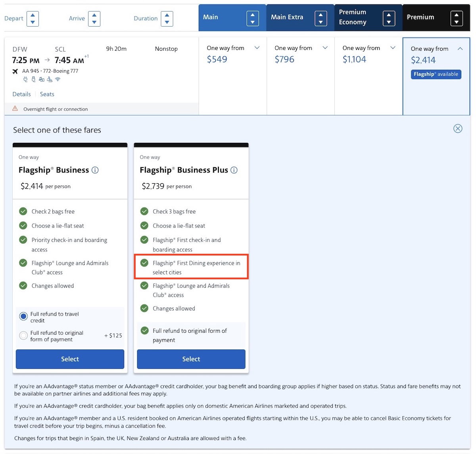Click the Wi-Fi amenity icon
This screenshot has width=476, height=454.
[x=58, y=79]
